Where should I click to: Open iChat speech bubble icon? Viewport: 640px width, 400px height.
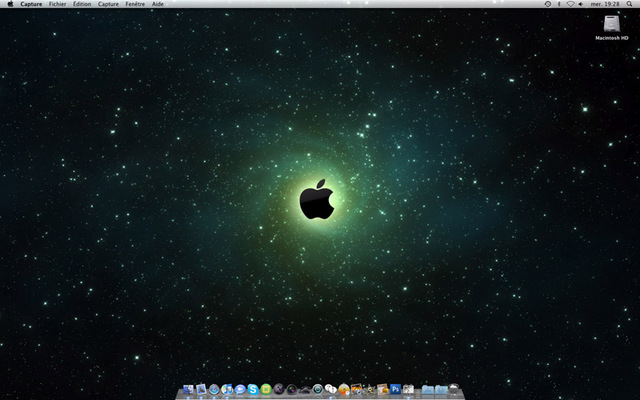pos(240,389)
